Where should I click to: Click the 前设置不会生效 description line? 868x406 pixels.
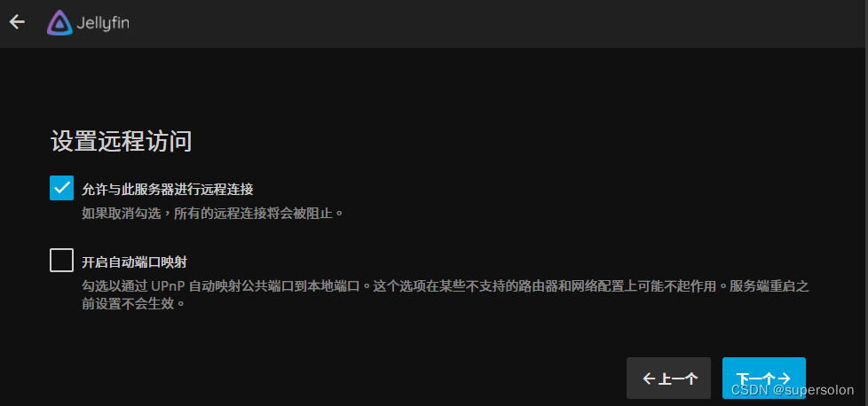click(133, 304)
